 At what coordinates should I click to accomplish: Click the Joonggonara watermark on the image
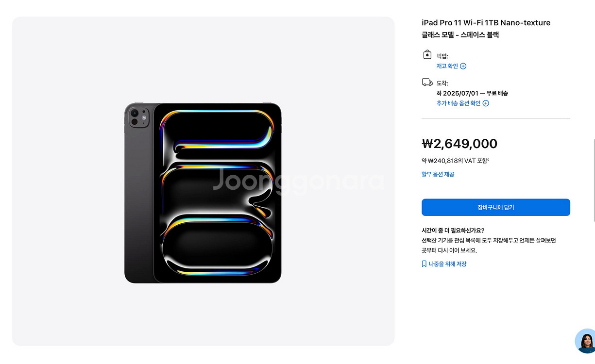[298, 181]
